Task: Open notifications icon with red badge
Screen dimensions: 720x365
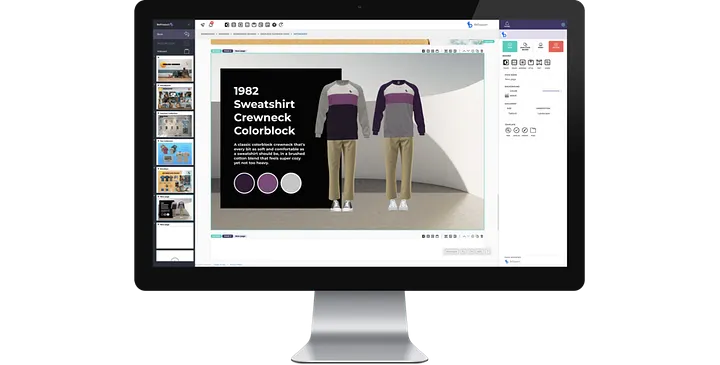Action: point(211,24)
